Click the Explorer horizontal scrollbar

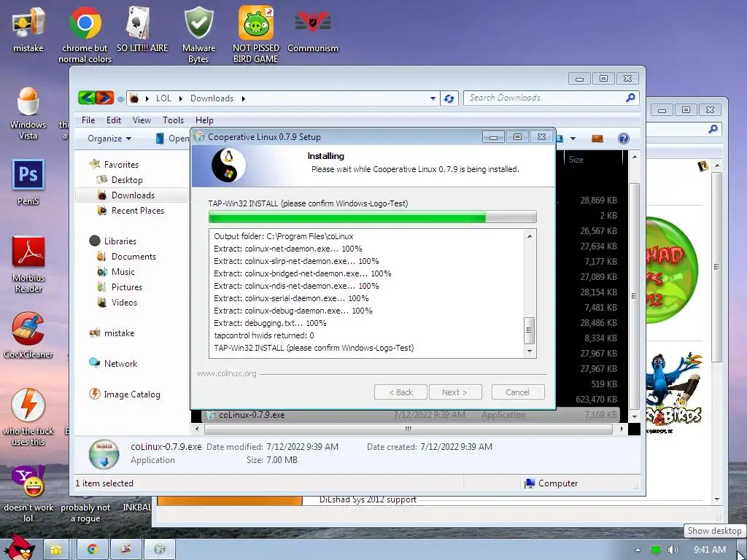[x=408, y=429]
